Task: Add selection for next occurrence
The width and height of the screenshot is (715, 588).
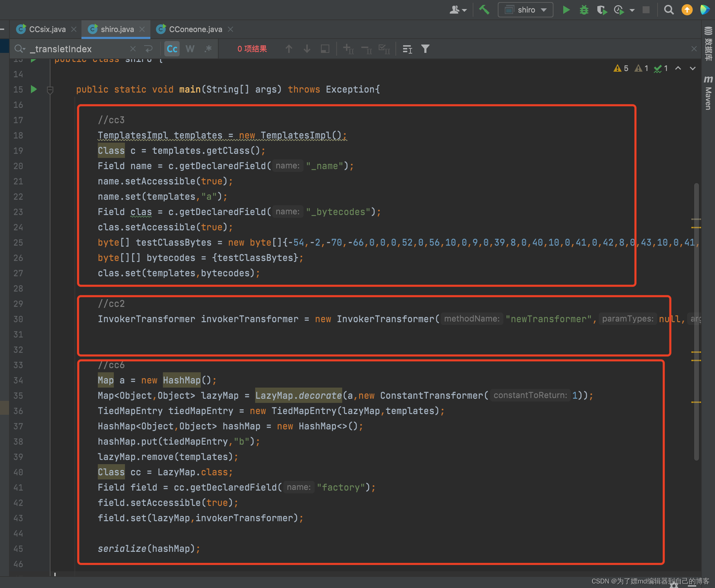Action: tap(348, 49)
